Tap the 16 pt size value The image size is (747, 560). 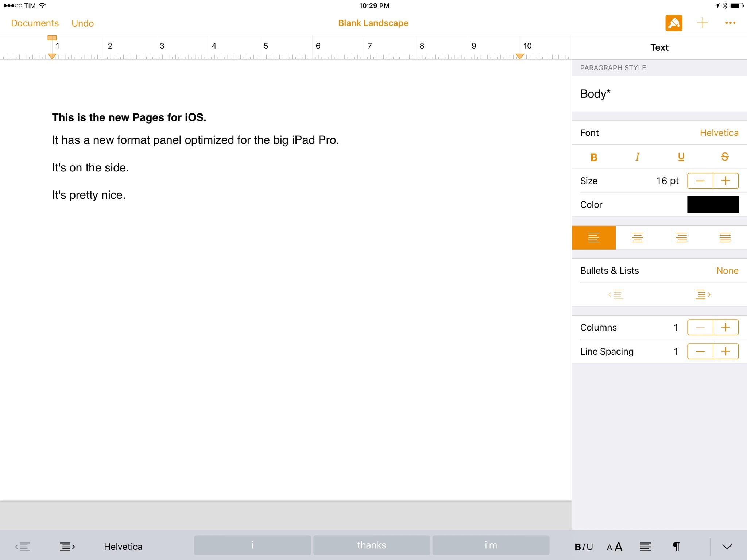coord(667,181)
